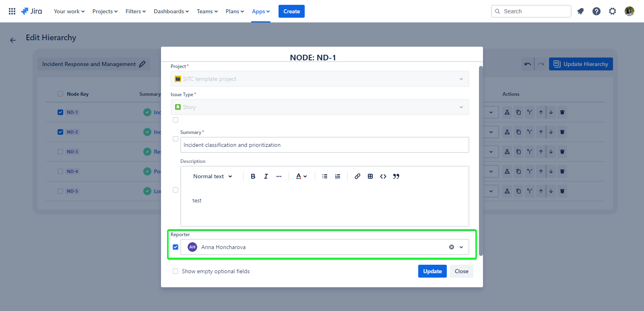Insert a code snippet in description
Screen dimensions: 644x311
[383, 176]
